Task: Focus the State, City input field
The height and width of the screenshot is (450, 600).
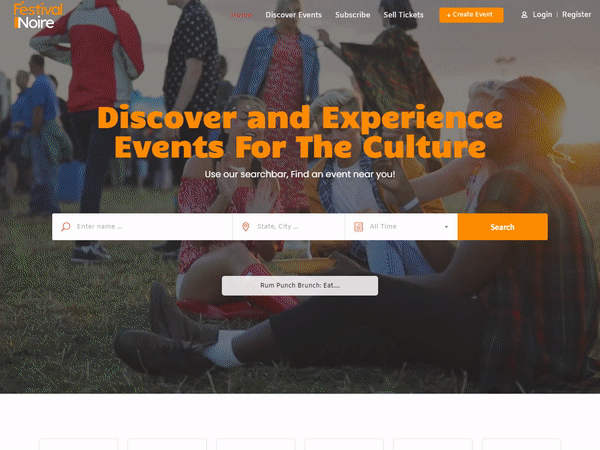Action: point(289,227)
